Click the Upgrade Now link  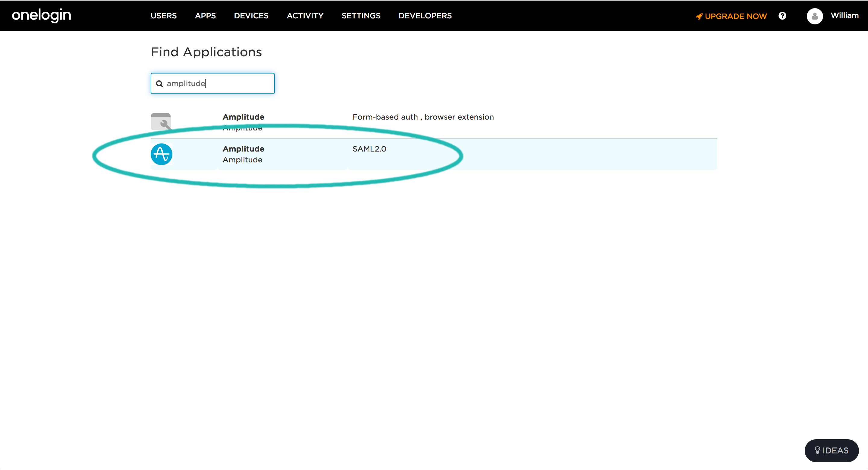(x=736, y=16)
